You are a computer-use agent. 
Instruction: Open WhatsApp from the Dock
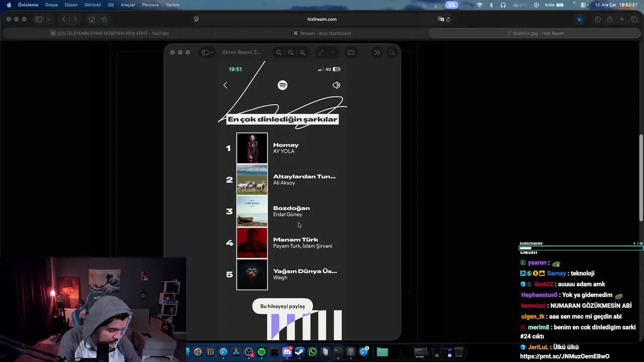(x=312, y=352)
